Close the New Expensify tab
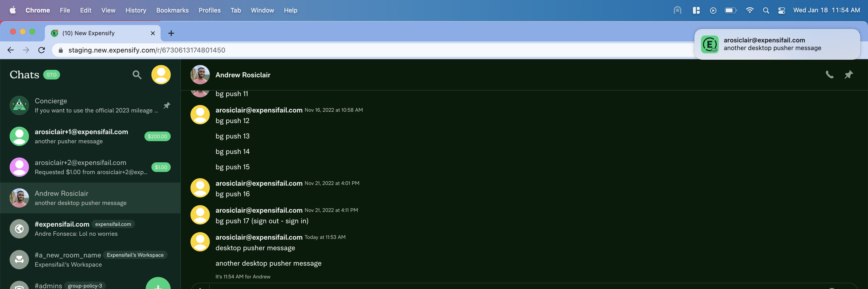 tap(153, 33)
